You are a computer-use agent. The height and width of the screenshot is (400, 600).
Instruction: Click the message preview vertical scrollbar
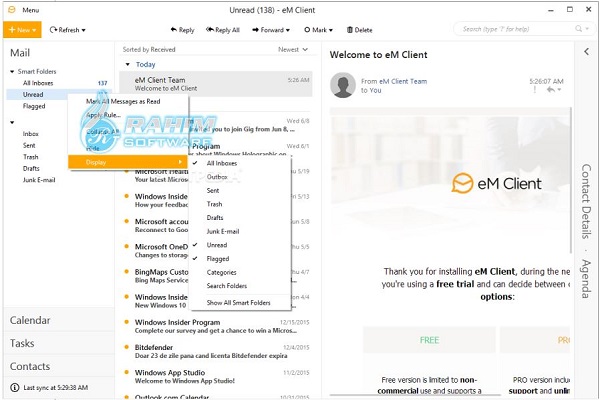(571, 180)
